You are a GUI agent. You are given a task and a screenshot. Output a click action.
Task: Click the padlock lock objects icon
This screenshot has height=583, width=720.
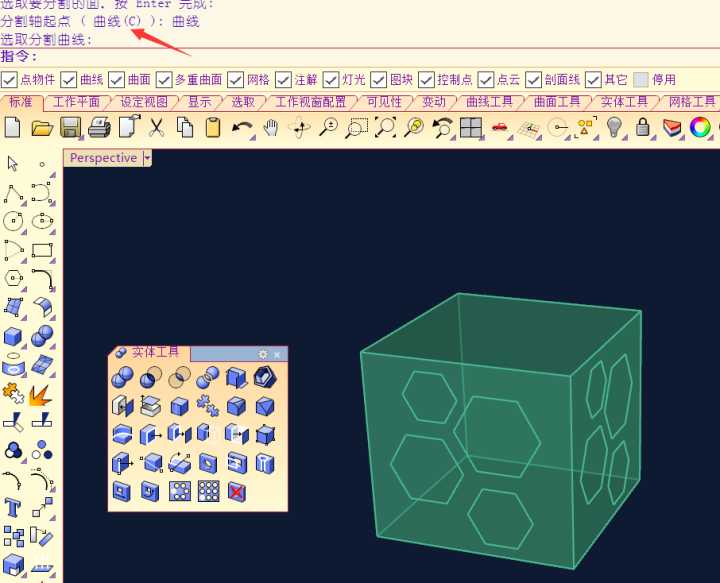click(x=642, y=127)
